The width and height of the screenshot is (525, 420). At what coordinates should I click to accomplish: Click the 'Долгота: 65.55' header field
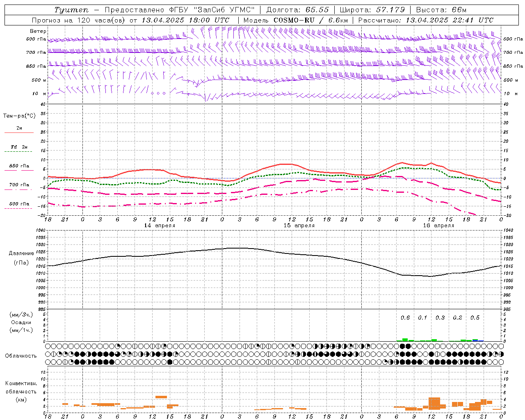pos(297,10)
